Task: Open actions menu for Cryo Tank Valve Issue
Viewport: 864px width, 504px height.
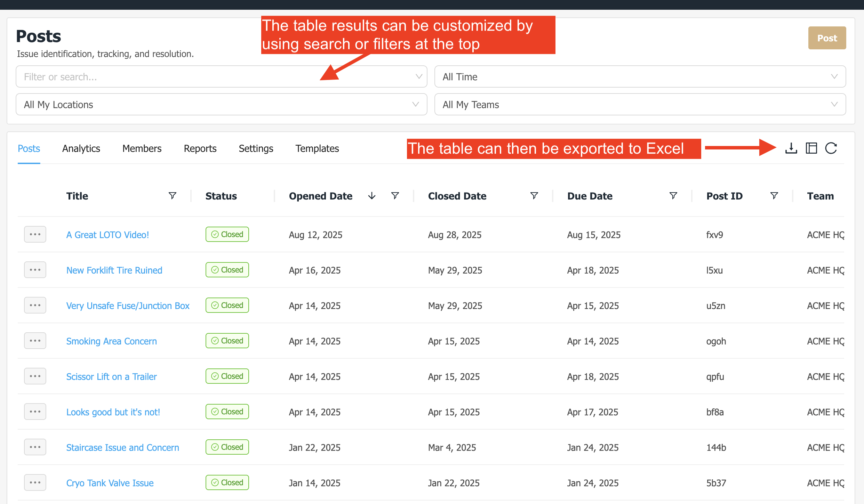Action: [x=35, y=483]
